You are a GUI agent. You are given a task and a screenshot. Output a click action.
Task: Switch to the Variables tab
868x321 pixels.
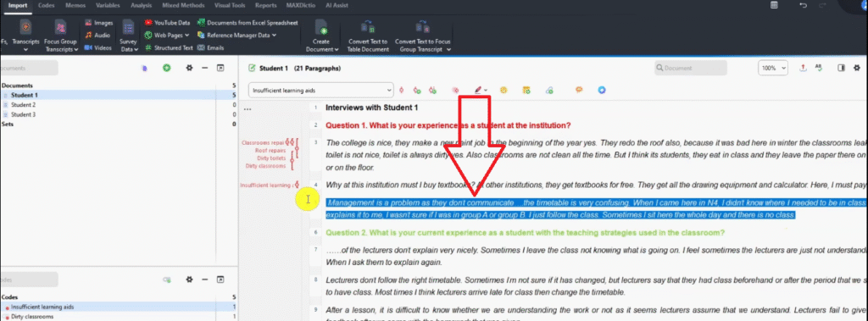(x=108, y=6)
